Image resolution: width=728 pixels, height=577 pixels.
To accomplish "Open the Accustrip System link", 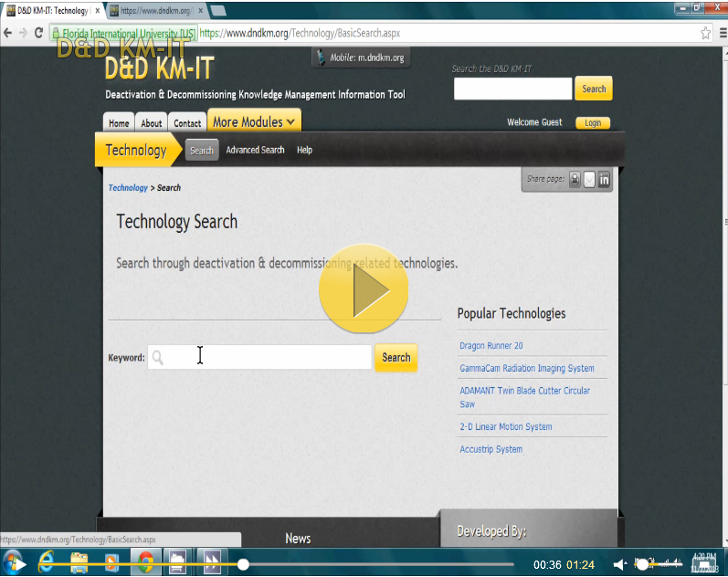I will [x=491, y=449].
